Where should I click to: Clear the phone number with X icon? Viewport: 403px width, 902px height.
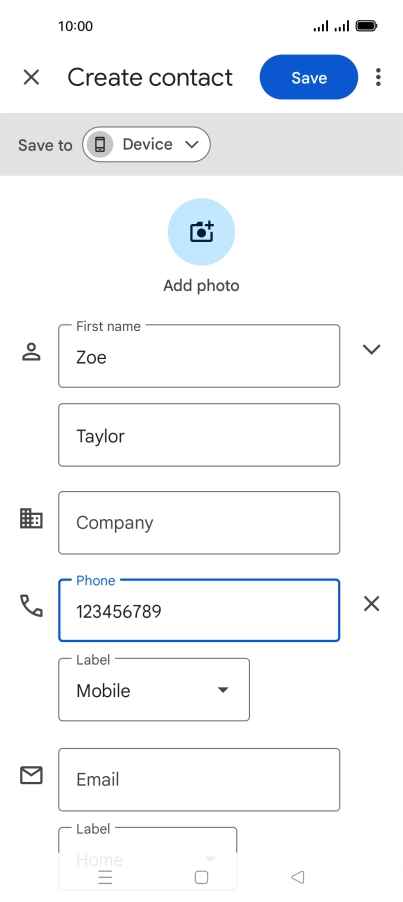(x=371, y=603)
